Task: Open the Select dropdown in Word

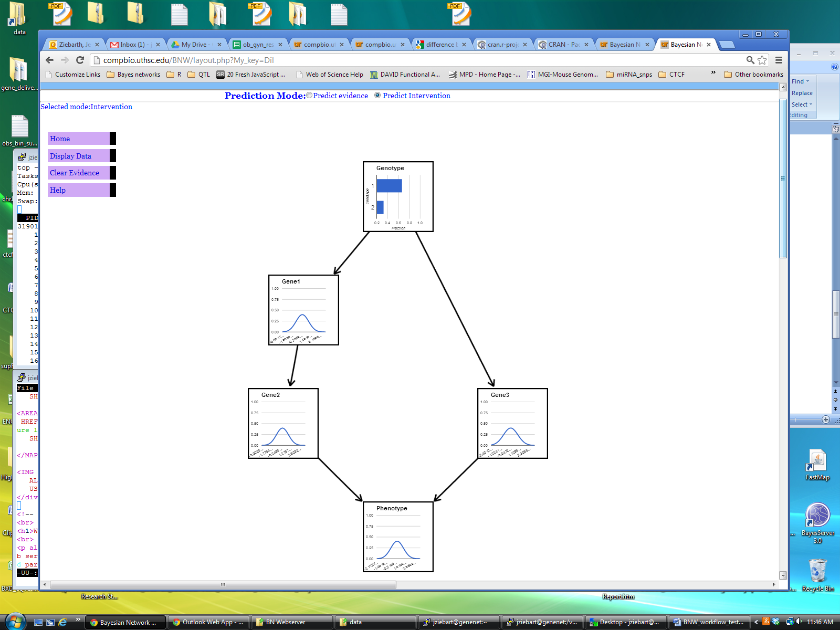Action: [x=802, y=104]
